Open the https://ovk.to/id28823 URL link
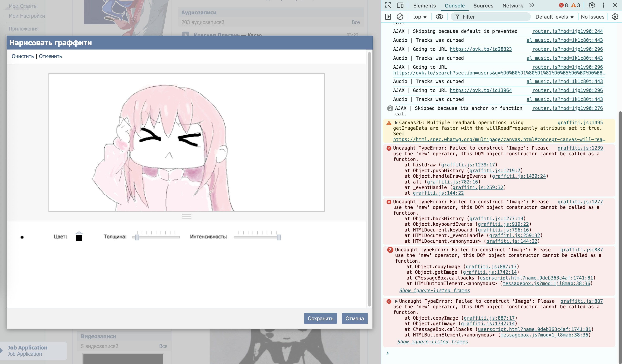This screenshot has width=622, height=364. [x=480, y=49]
